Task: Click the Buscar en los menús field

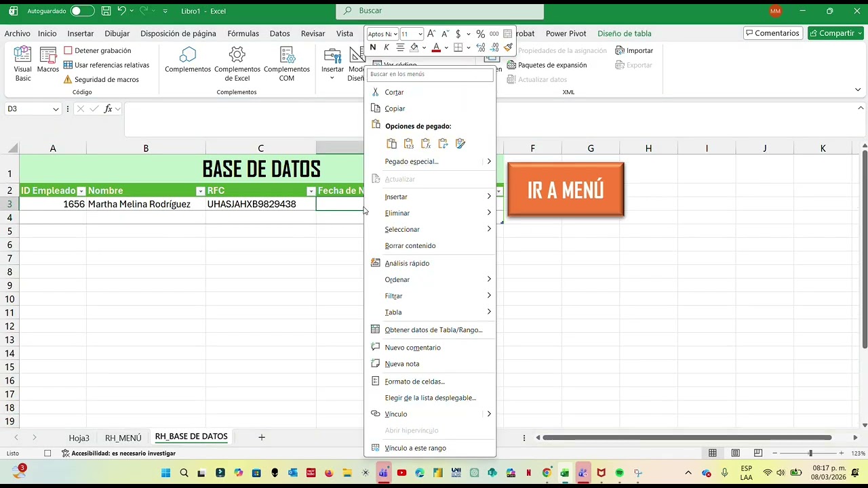Action: click(x=430, y=74)
